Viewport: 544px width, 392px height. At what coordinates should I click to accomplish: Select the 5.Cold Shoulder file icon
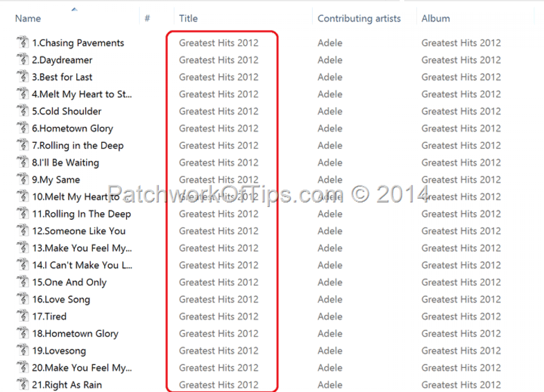[22, 111]
